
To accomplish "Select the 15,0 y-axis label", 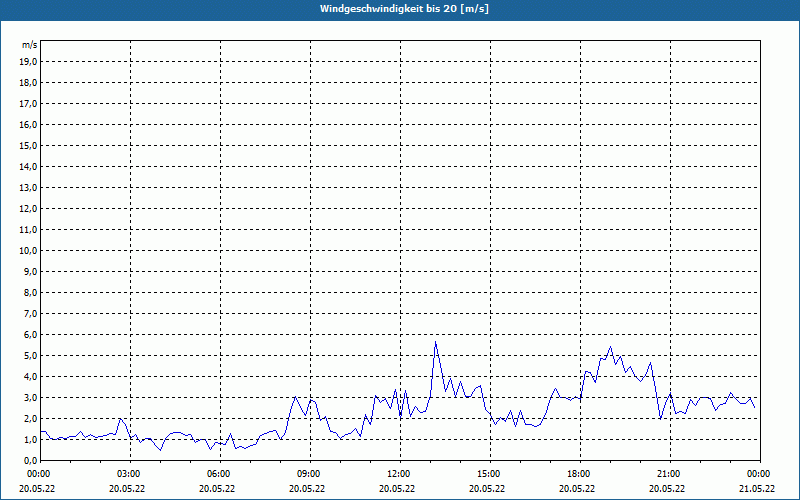I will (29, 145).
